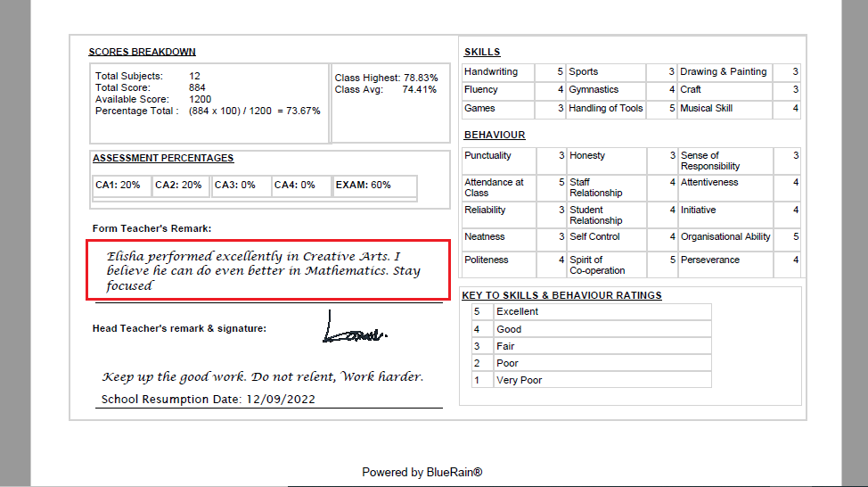Click the Very Poor rating key row

[x=592, y=380]
